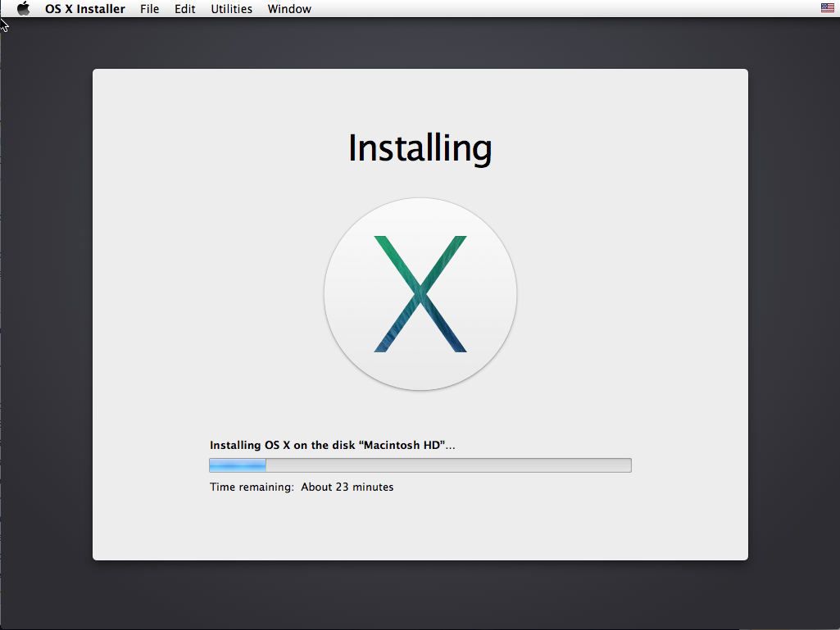
Task: Click the Apple logo in menu bar
Action: click(23, 9)
